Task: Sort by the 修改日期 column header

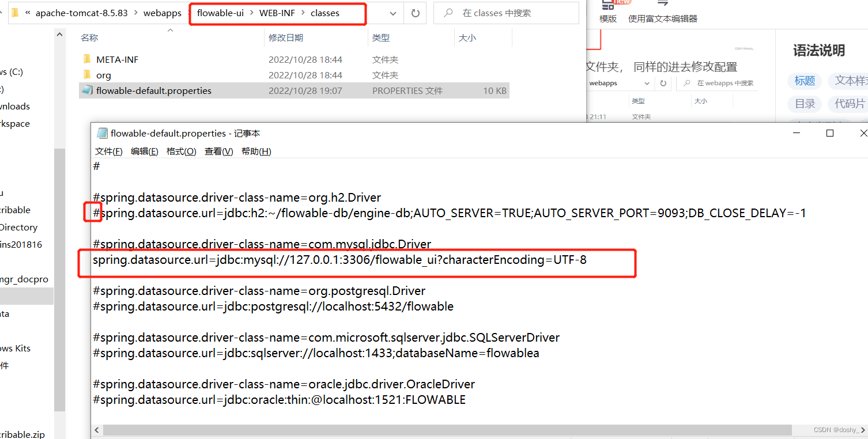Action: pos(286,37)
